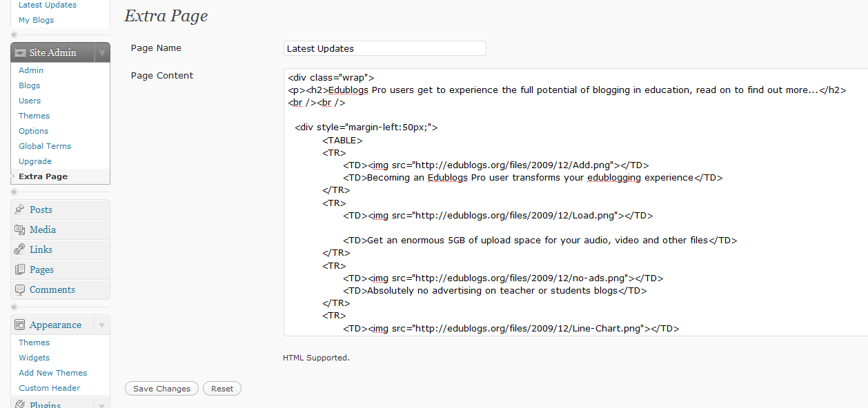Screen dimensions: 868x408
Task: Click the Links chain icon
Action: 20,249
